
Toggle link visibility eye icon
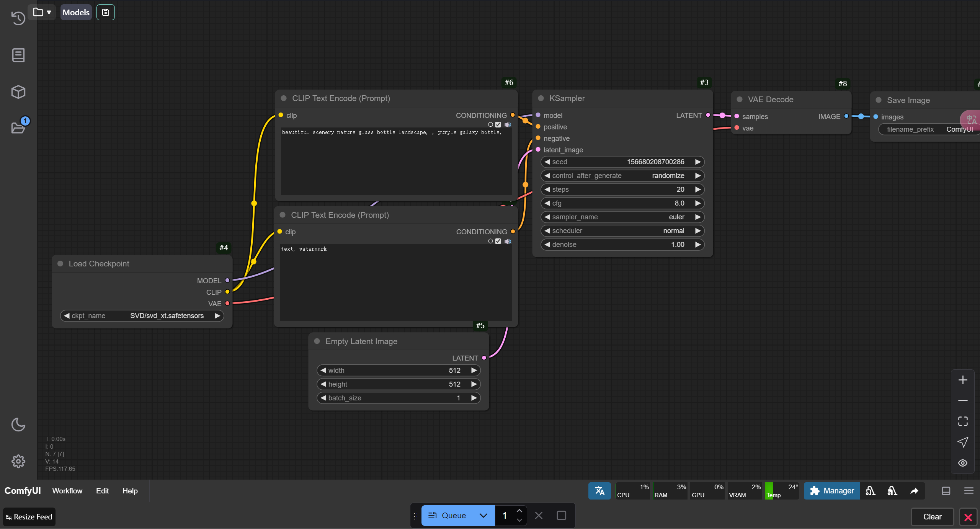click(963, 463)
